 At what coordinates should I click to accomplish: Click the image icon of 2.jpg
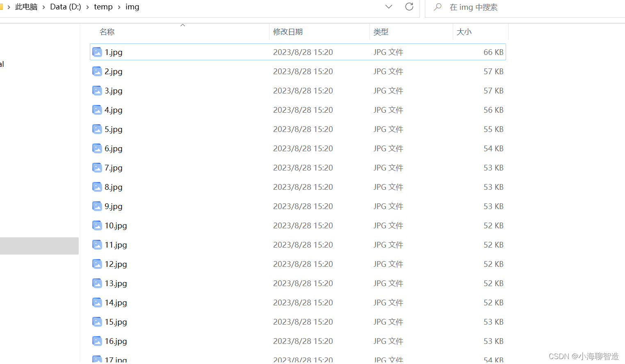pyautogui.click(x=97, y=71)
